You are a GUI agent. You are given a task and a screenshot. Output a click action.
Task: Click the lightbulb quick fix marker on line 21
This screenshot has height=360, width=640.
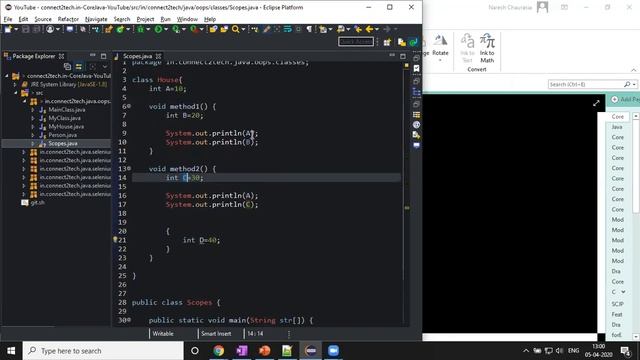(115, 240)
